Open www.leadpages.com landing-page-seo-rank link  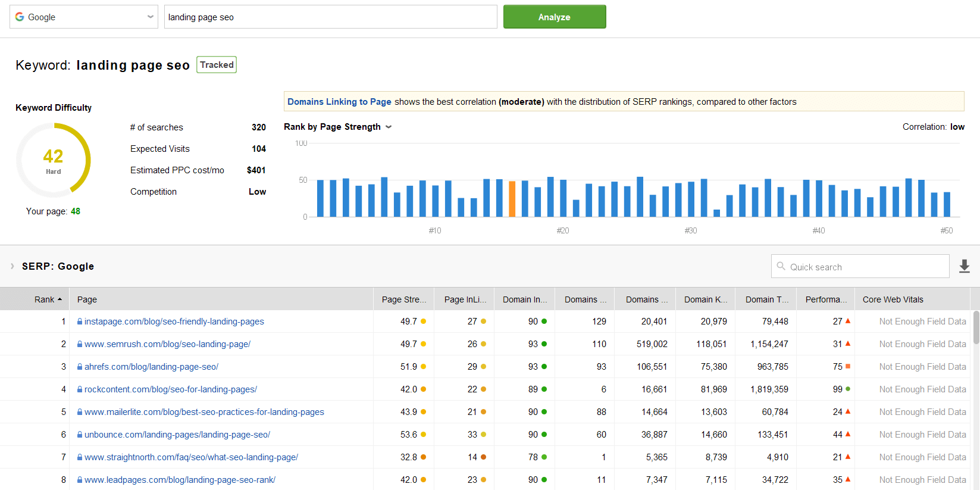[180, 480]
